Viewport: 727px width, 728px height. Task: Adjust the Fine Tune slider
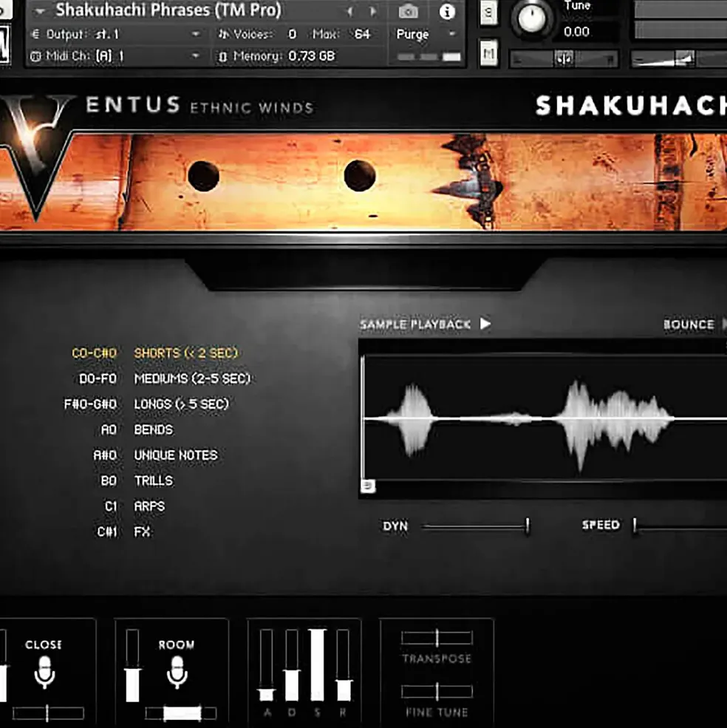coord(437,691)
